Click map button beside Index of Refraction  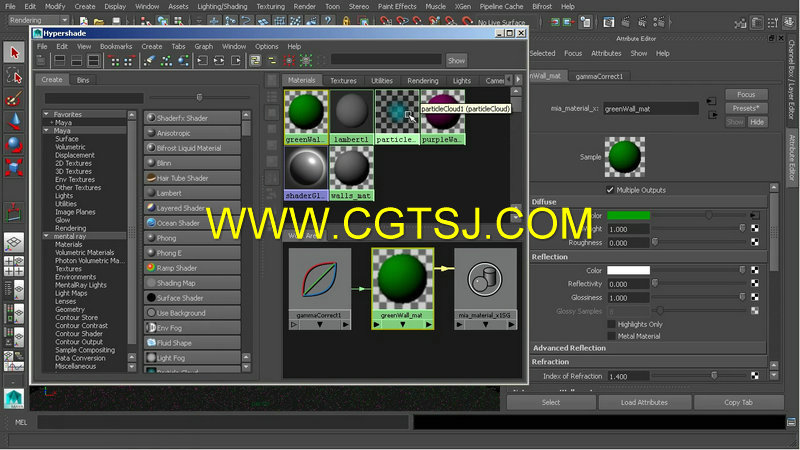pos(755,376)
